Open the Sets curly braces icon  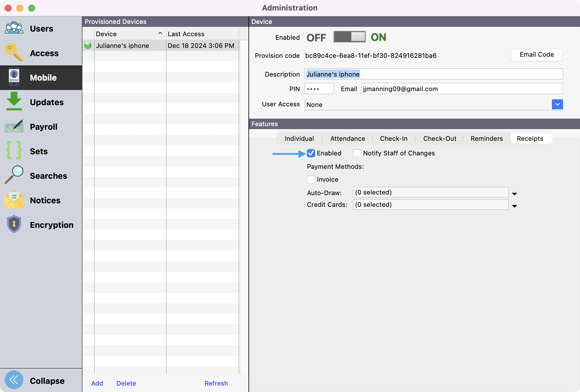[14, 151]
